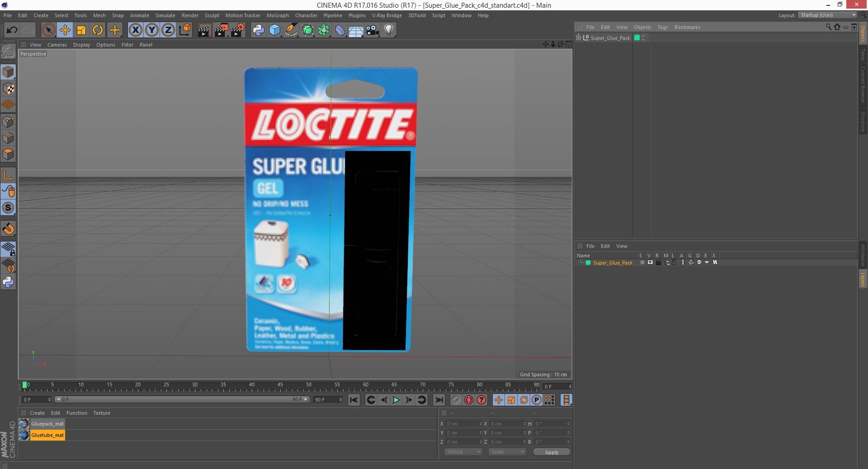
Task: Select the Live Selection tool
Action: click(48, 30)
